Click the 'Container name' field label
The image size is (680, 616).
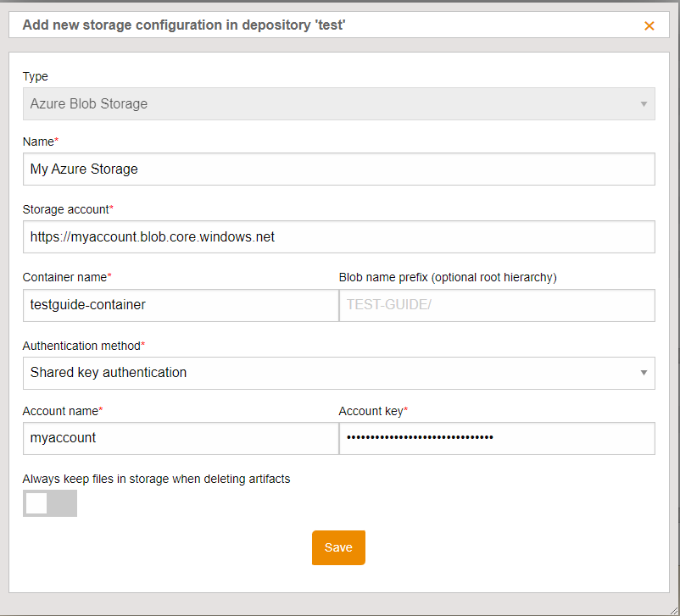point(65,277)
